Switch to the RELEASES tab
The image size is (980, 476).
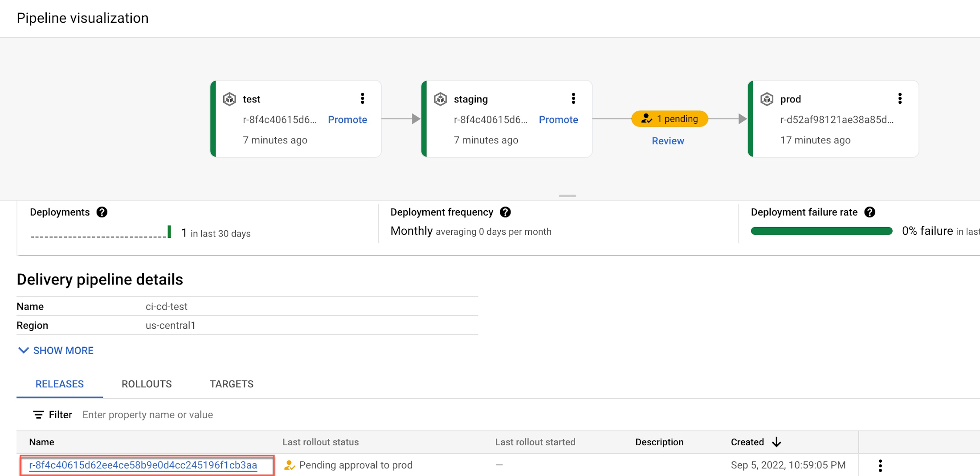coord(60,384)
